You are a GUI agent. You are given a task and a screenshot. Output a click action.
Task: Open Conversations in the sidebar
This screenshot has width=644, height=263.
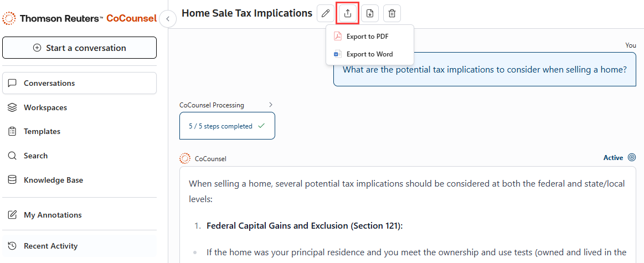click(80, 84)
